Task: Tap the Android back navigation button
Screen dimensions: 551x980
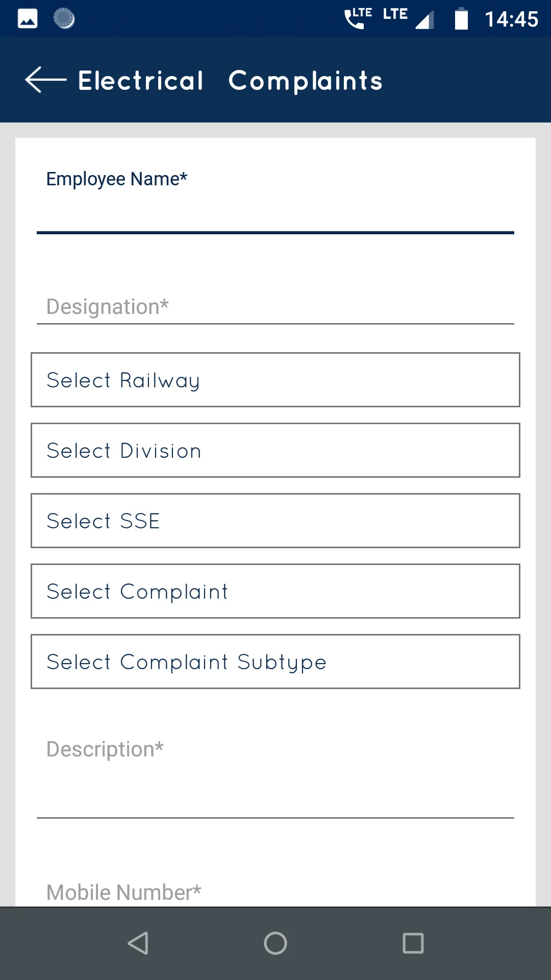Action: pos(138,943)
